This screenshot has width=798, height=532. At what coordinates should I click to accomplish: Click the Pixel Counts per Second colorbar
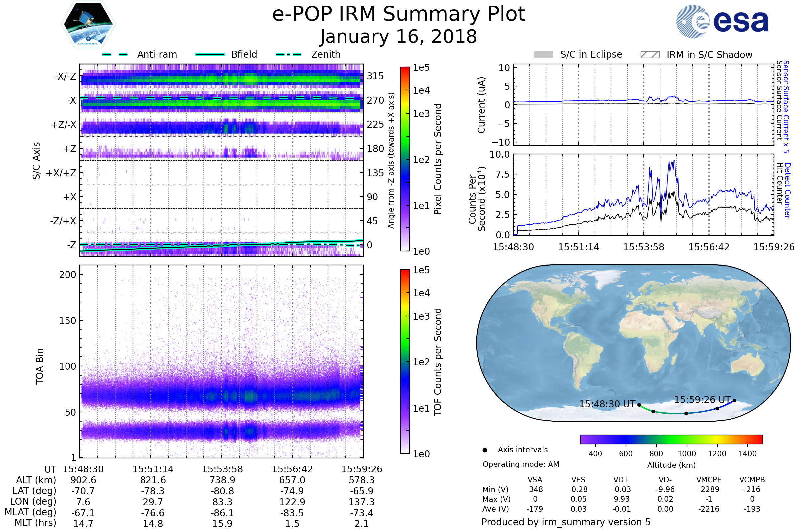(405, 159)
